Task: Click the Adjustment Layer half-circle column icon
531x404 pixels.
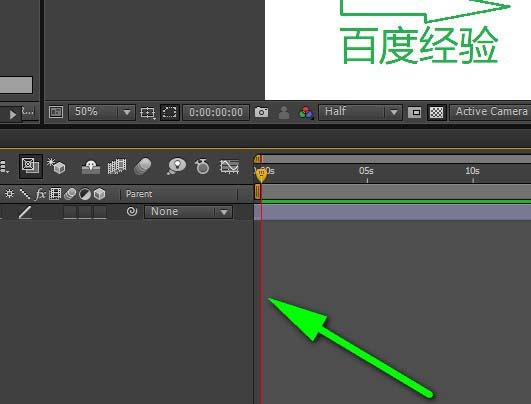Action: [85, 194]
